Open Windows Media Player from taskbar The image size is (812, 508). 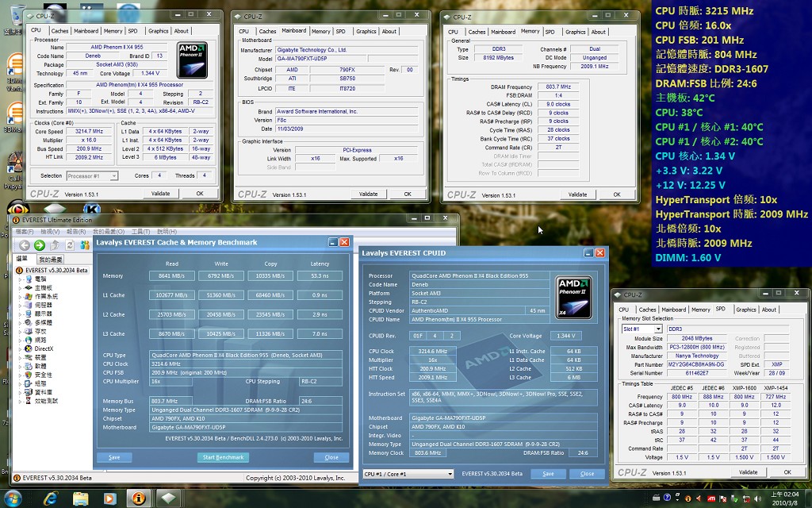109,498
